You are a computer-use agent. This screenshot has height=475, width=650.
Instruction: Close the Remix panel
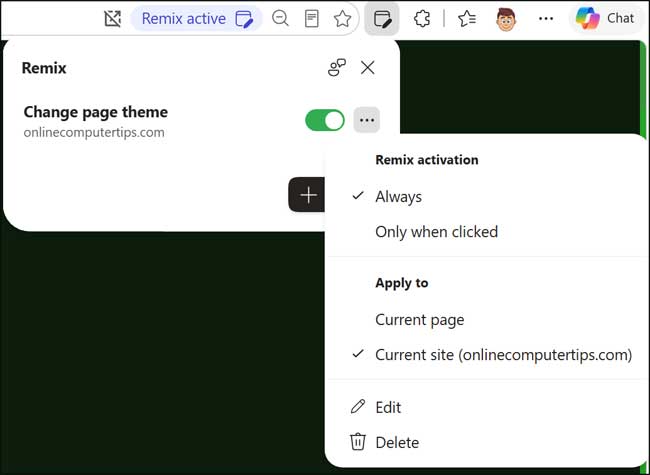[368, 68]
